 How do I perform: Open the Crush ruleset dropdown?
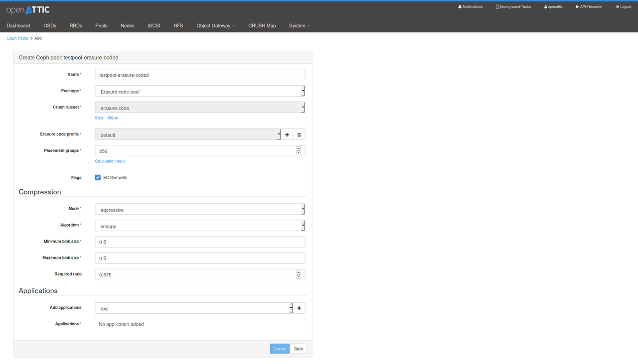[200, 108]
